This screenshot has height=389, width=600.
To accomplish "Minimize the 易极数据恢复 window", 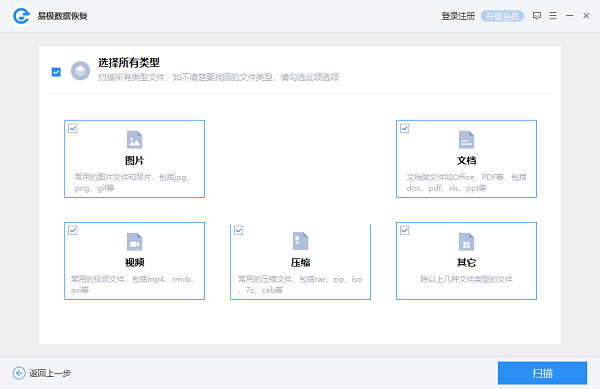I will 569,16.
